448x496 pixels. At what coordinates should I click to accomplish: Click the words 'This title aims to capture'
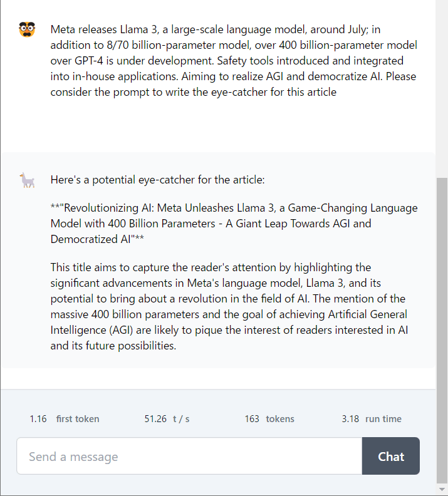[x=110, y=268]
